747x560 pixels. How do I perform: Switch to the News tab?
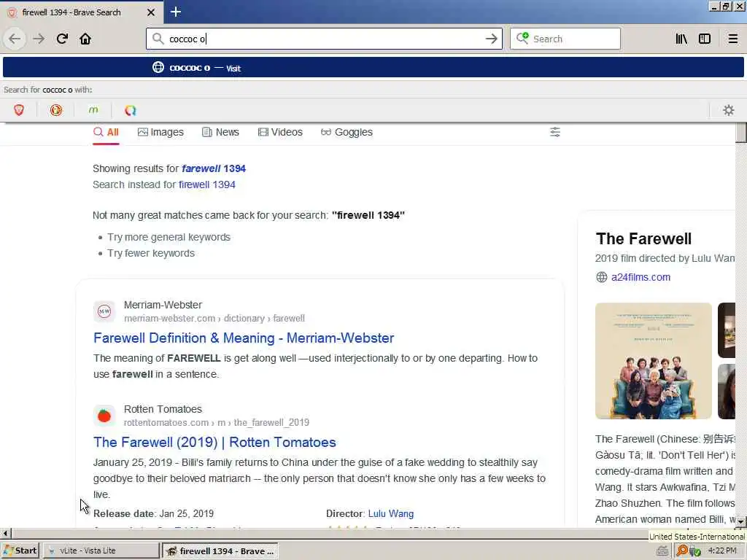(x=220, y=133)
